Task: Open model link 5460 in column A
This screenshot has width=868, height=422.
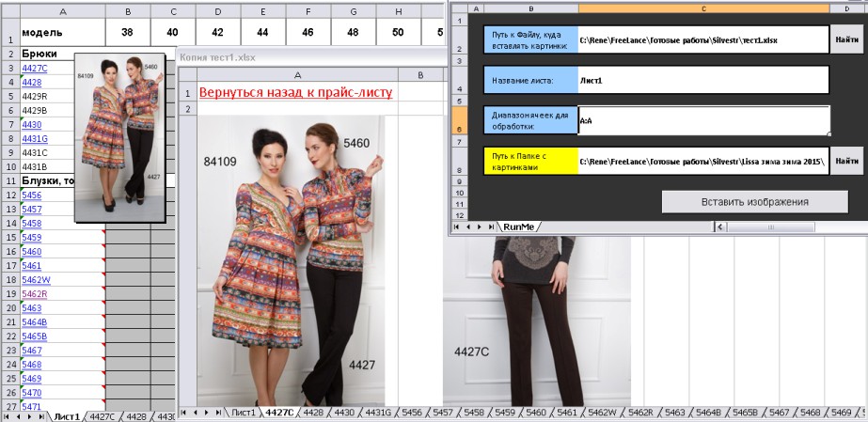Action: tap(32, 252)
